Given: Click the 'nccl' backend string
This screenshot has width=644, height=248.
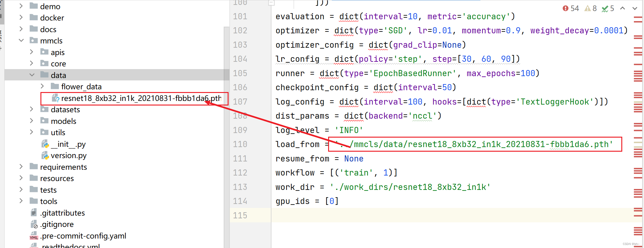Looking at the screenshot, I should click(422, 116).
